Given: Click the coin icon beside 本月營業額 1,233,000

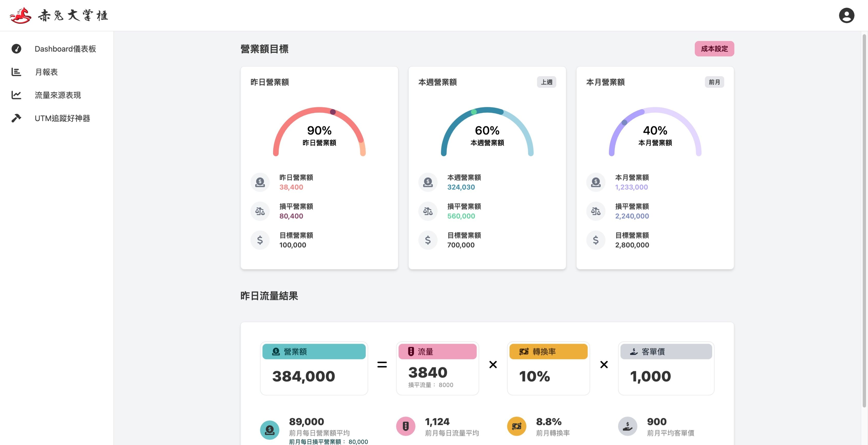Looking at the screenshot, I should point(595,182).
